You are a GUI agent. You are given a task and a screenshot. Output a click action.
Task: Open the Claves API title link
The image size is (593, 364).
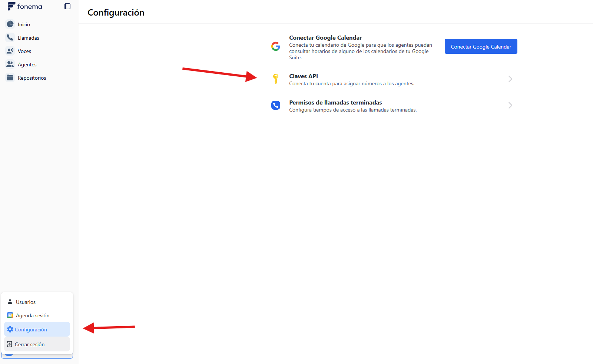(303, 76)
